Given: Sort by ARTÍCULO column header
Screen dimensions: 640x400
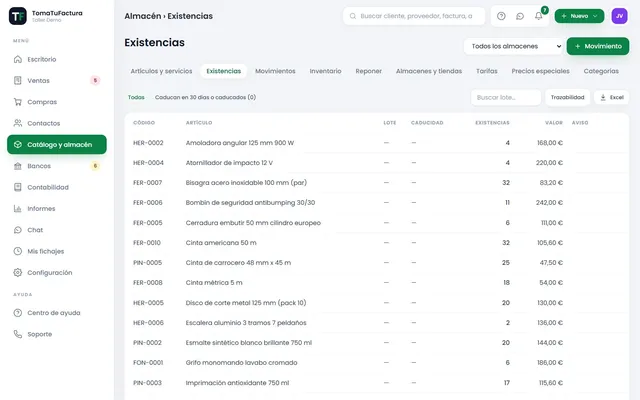Looking at the screenshot, I should click(199, 122).
